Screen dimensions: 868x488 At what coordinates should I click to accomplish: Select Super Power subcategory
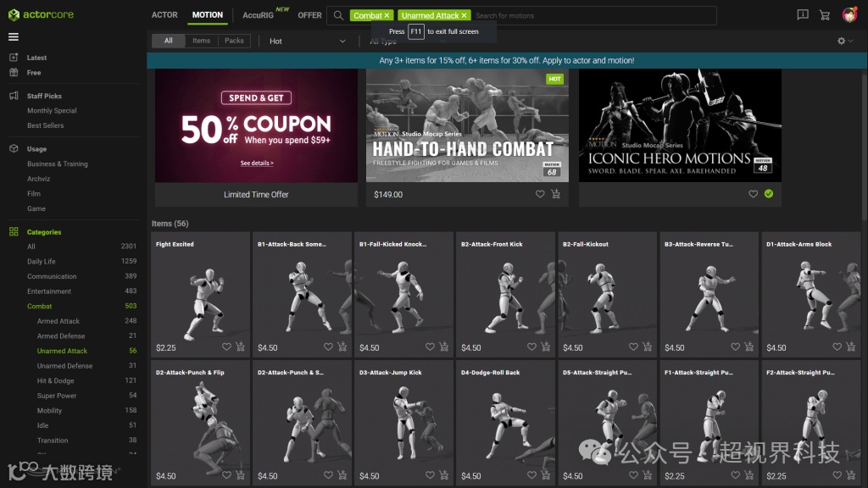(57, 396)
